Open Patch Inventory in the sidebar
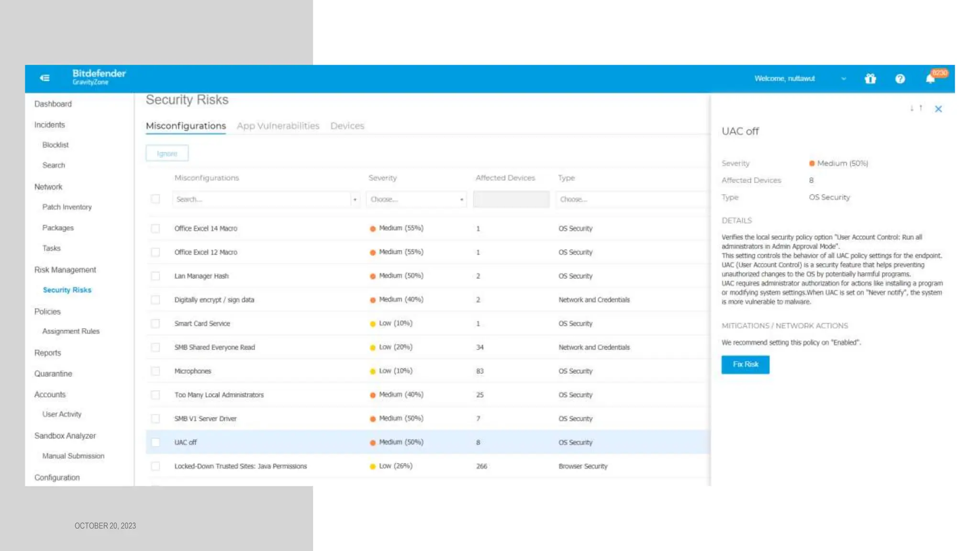This screenshot has width=980, height=551. coord(67,207)
